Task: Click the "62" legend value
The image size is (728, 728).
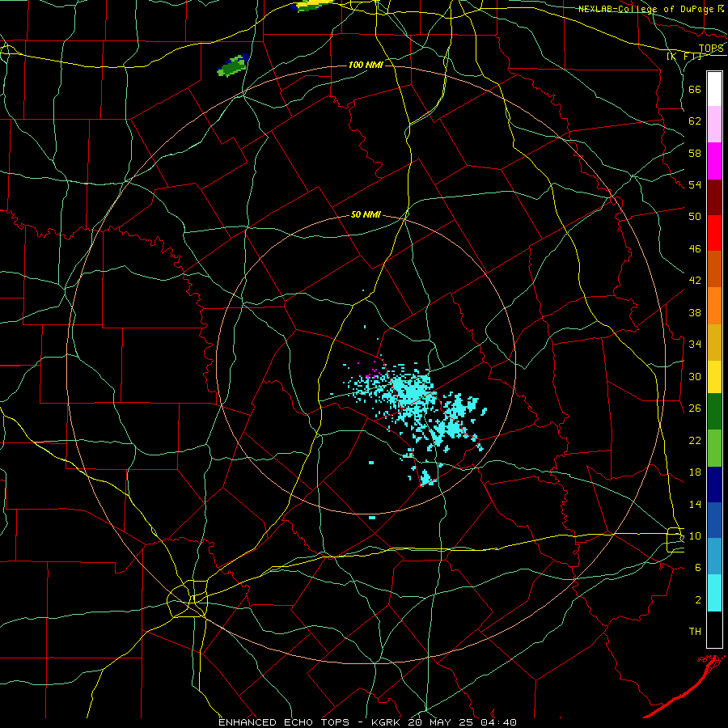Action: click(695, 121)
